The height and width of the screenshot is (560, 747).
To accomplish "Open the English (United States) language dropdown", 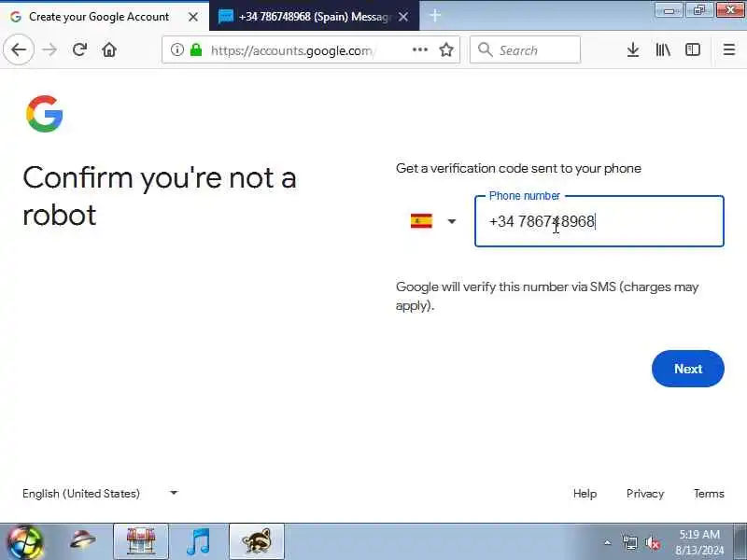I will [101, 494].
